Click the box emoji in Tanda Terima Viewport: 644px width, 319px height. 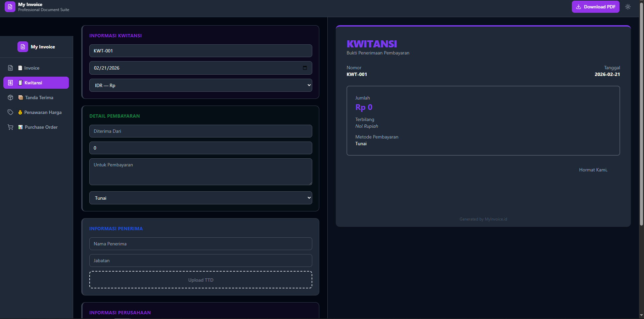20,97
